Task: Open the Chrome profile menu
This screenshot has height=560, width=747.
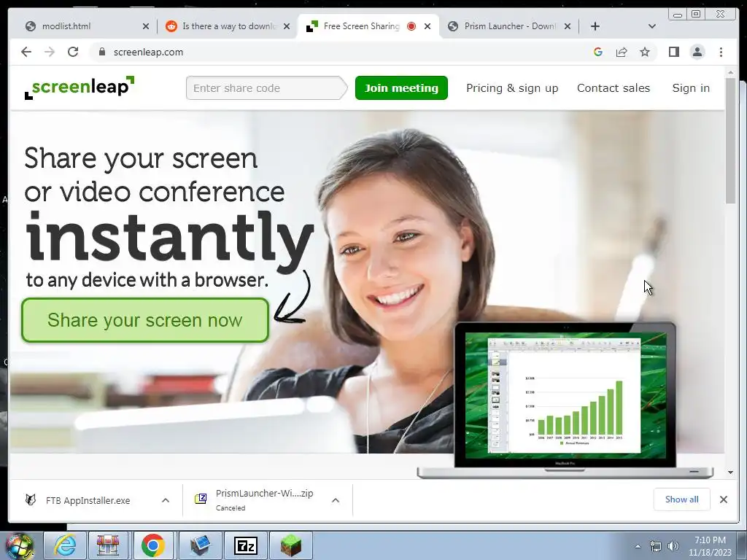Action: point(697,52)
